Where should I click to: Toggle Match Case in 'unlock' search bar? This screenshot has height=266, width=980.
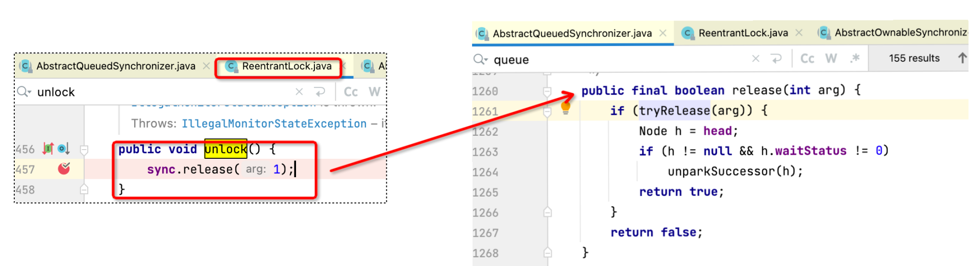pyautogui.click(x=351, y=92)
